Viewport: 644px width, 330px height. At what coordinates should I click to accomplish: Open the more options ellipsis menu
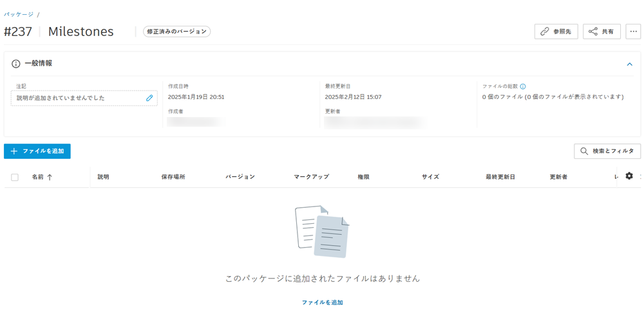pyautogui.click(x=633, y=32)
